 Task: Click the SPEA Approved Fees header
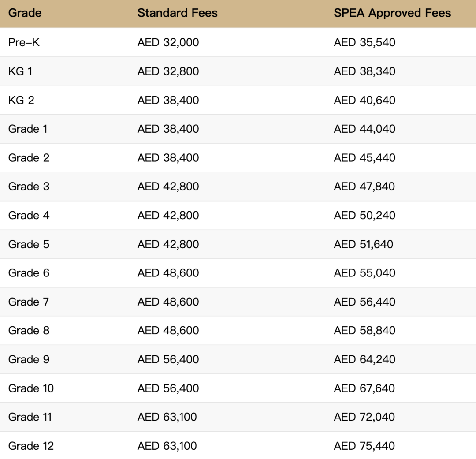(x=392, y=13)
